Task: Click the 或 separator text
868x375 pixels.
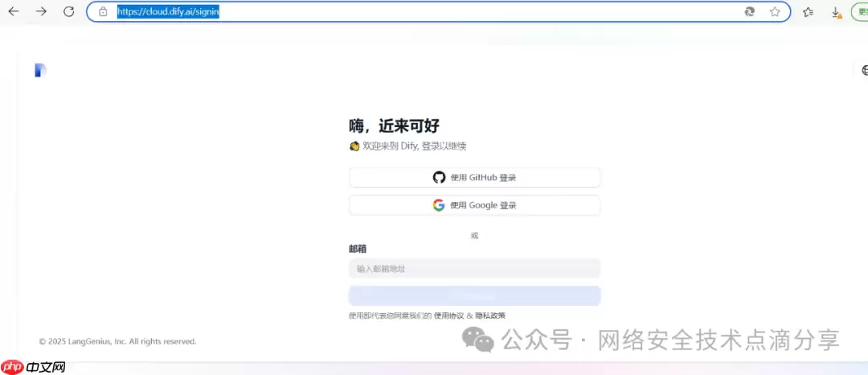Action: coord(474,236)
